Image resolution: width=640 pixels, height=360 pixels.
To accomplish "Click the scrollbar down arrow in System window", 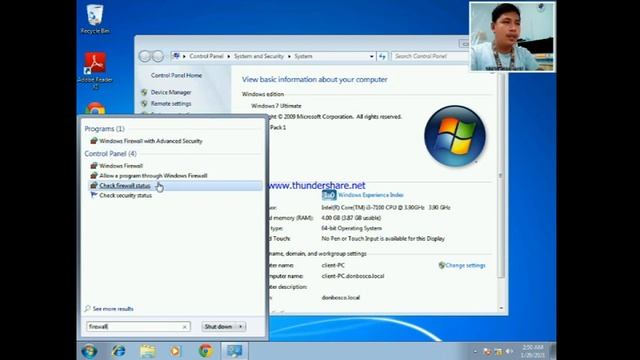I will pyautogui.click(x=501, y=308).
